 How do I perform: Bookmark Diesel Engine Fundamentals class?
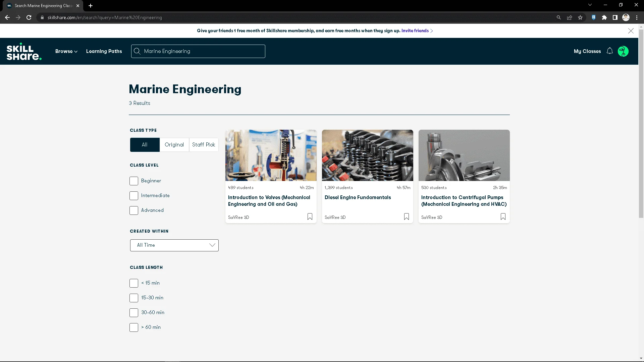pyautogui.click(x=407, y=217)
